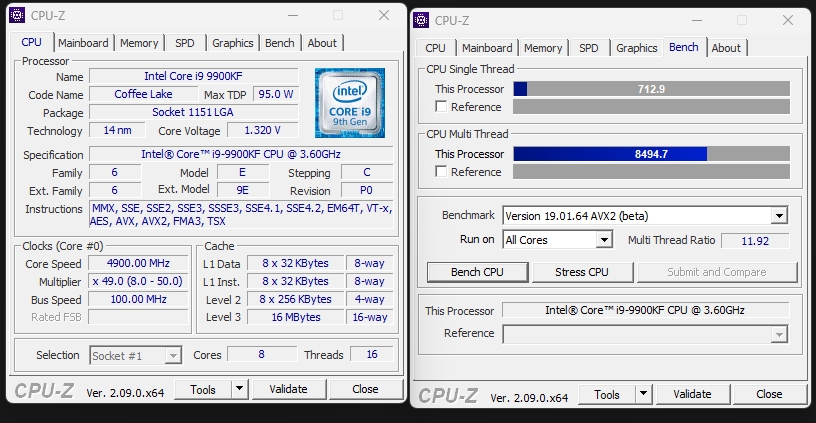Click Validate button in left window
This screenshot has height=423, width=816.
[289, 389]
